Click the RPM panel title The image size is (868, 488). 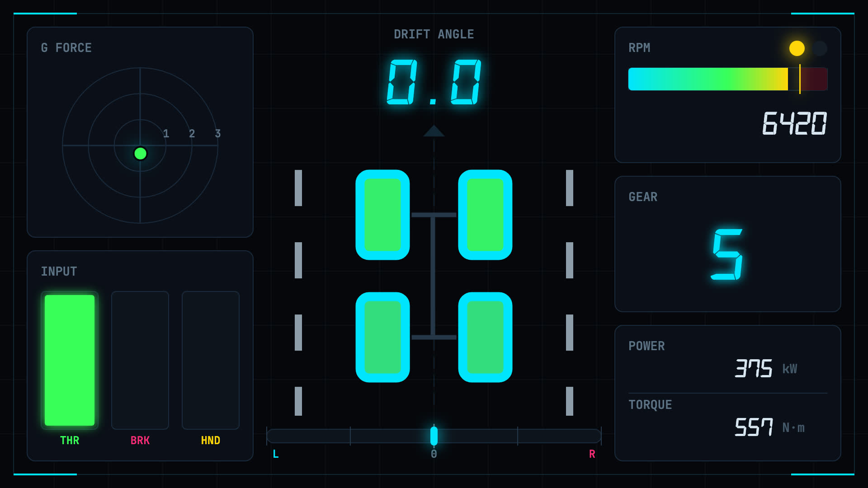(639, 48)
